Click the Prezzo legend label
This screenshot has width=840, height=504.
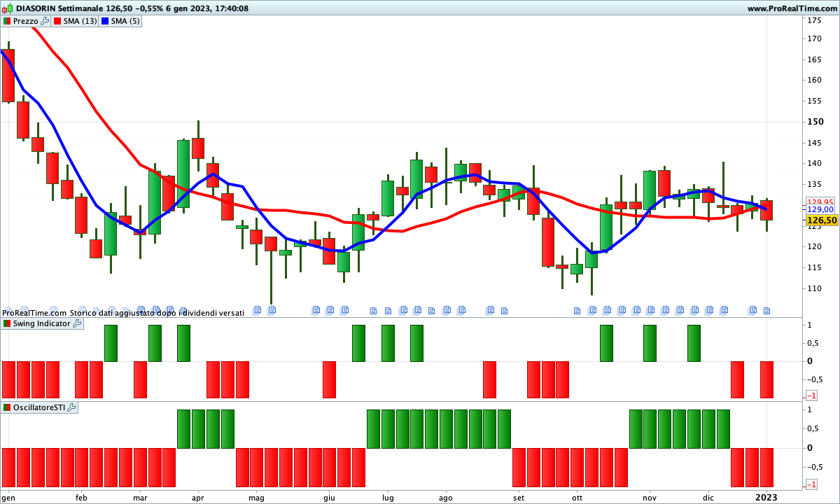[x=26, y=21]
